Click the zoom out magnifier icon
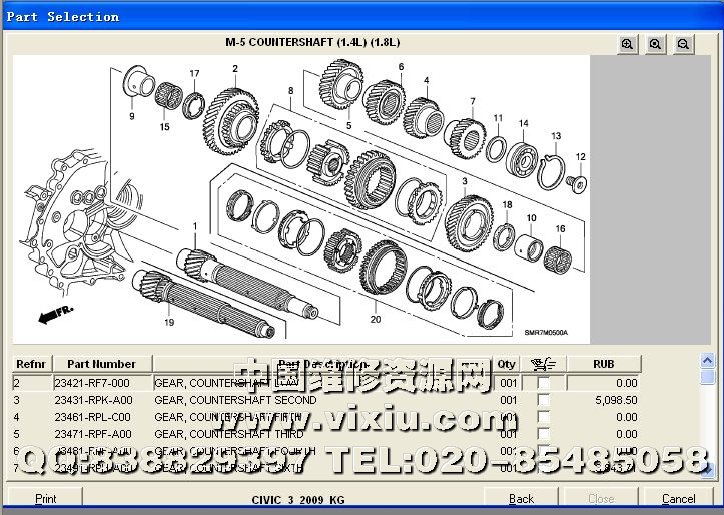The height and width of the screenshot is (515, 724). (683, 44)
